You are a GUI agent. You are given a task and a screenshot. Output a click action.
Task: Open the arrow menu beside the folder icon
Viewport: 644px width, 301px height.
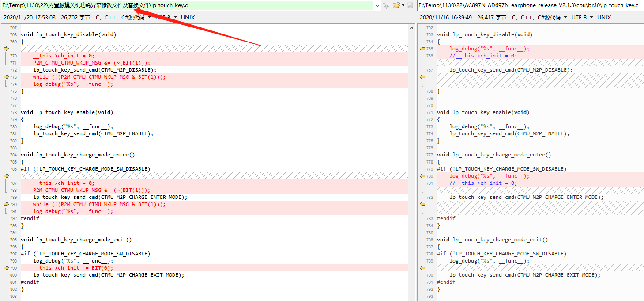[403, 5]
